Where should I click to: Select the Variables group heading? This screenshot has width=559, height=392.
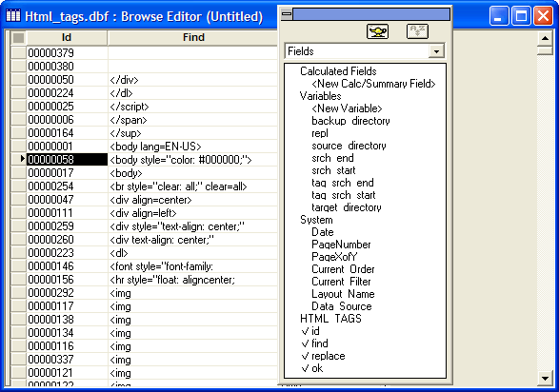click(x=320, y=96)
